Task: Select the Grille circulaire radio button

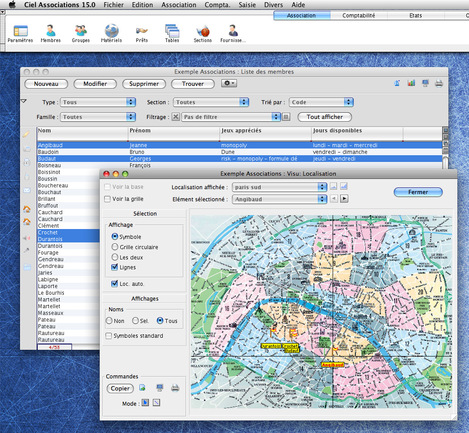Action: (x=115, y=247)
